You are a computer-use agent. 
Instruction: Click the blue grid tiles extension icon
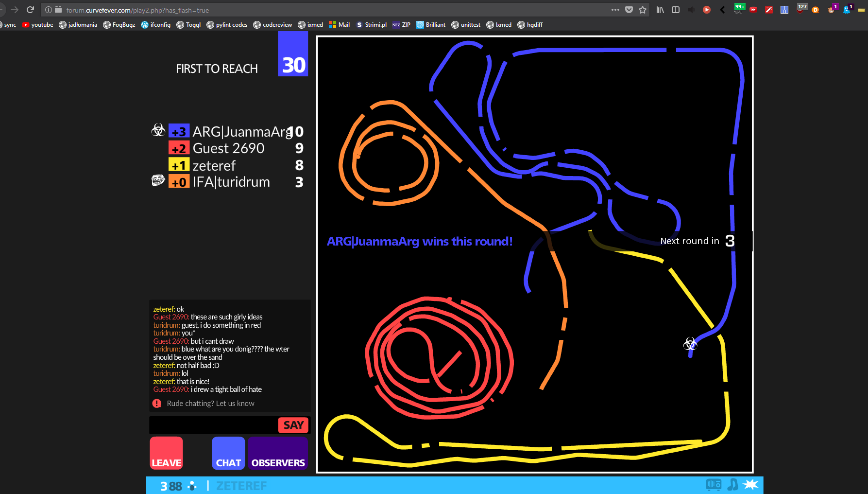tap(784, 10)
